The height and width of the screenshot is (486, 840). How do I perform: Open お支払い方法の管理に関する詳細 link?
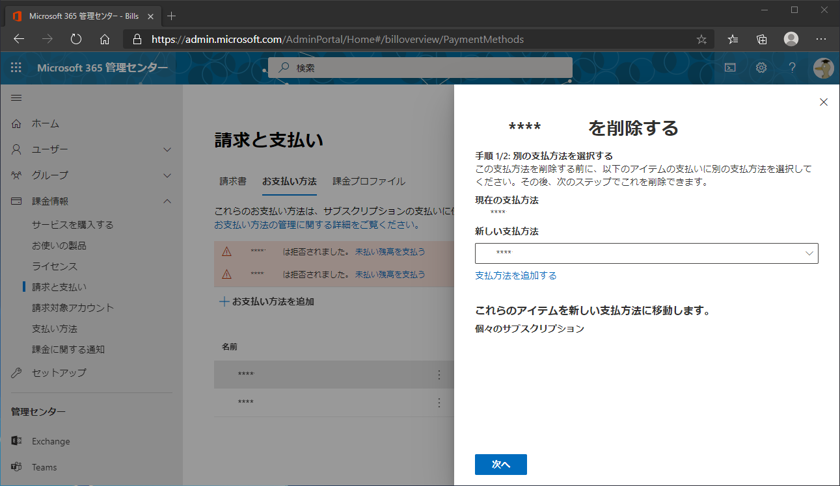pyautogui.click(x=317, y=225)
